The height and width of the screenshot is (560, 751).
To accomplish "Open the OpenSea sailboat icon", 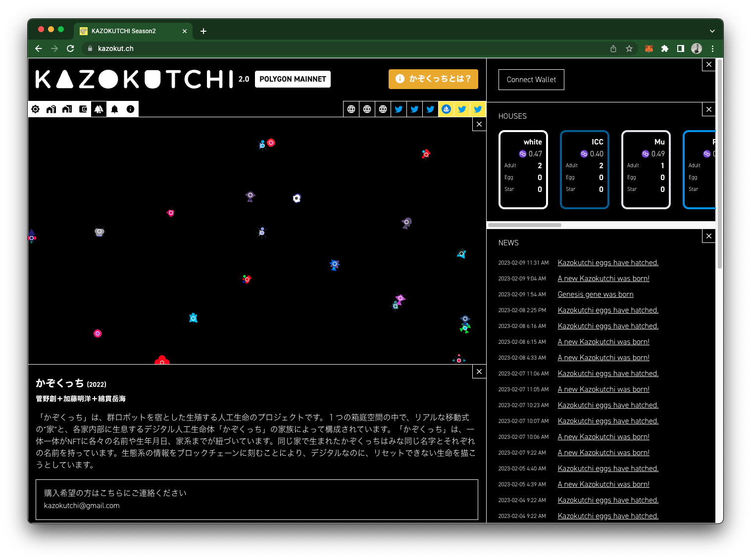I will click(x=446, y=109).
